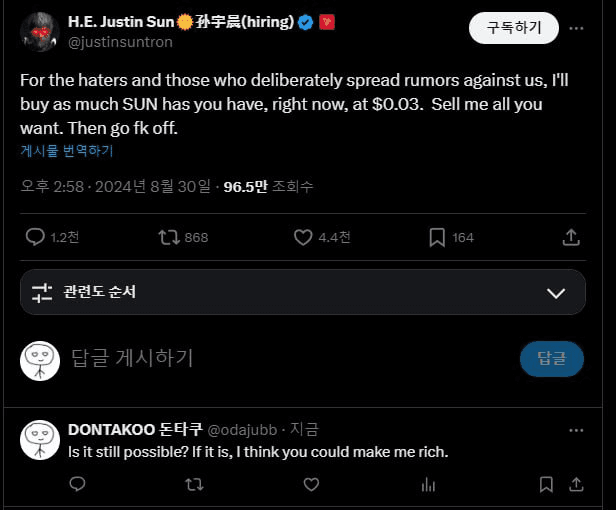
Task: Click 게시물 번역하기 translate link
Action: pos(66,151)
